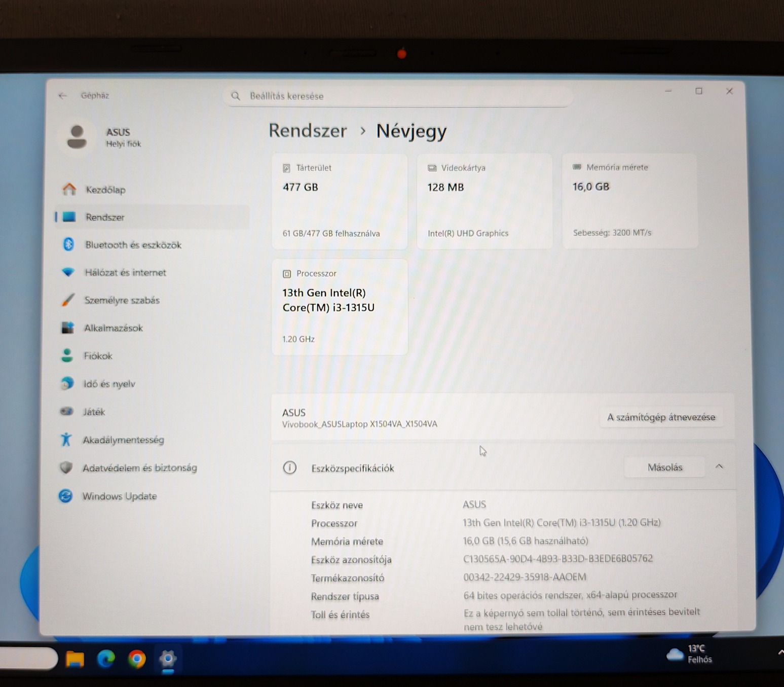The height and width of the screenshot is (687, 784).
Task: Click the Helyi fiók account label
Action: tap(123, 144)
